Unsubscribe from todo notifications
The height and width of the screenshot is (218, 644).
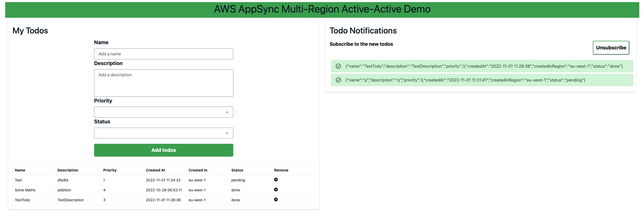611,48
